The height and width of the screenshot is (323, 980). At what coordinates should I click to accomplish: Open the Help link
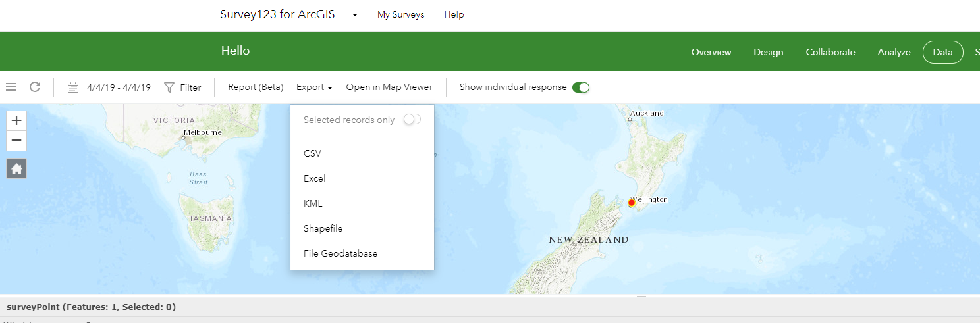[454, 14]
